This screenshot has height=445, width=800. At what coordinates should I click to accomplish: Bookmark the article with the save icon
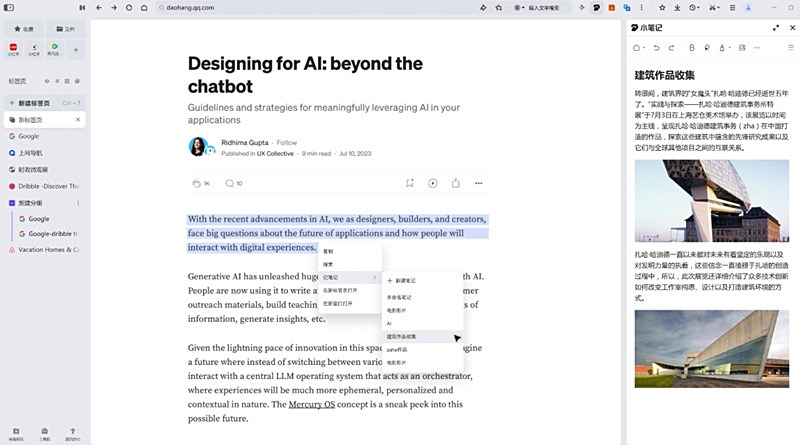click(410, 183)
